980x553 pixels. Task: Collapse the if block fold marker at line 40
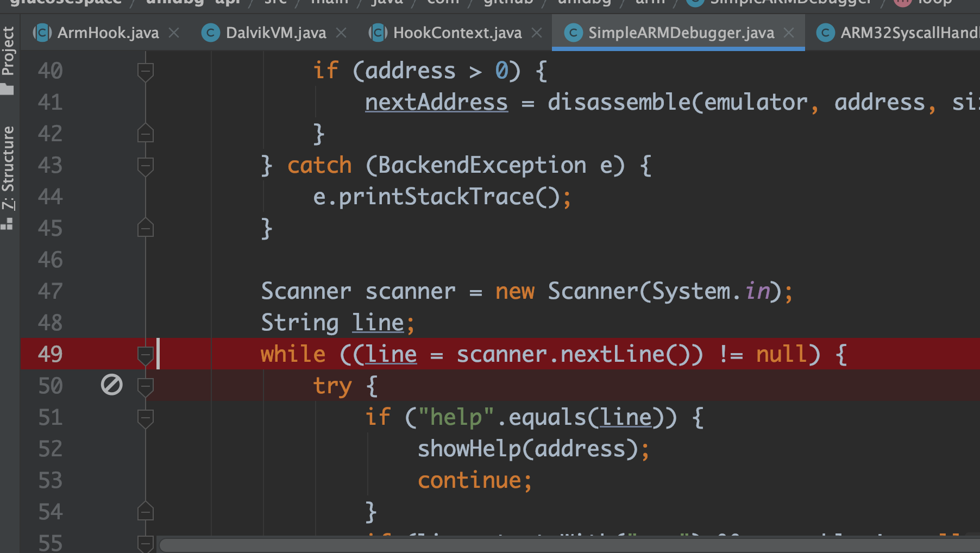[145, 71]
